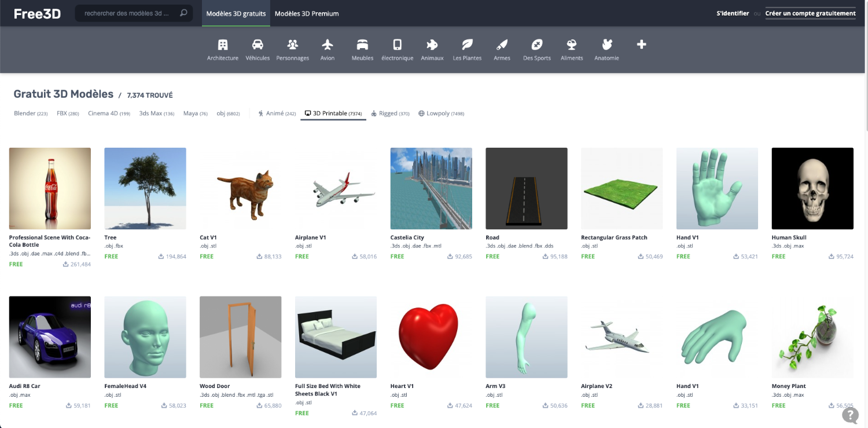The height and width of the screenshot is (428, 868).
Task: Toggle the Animé filter
Action: coord(277,114)
